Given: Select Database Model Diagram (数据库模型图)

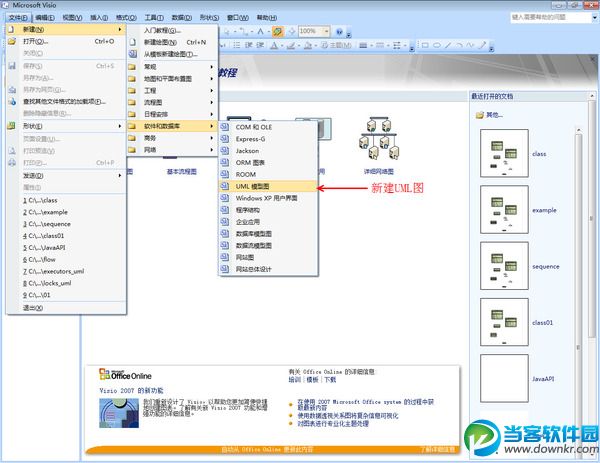Looking at the screenshot, I should (x=268, y=234).
